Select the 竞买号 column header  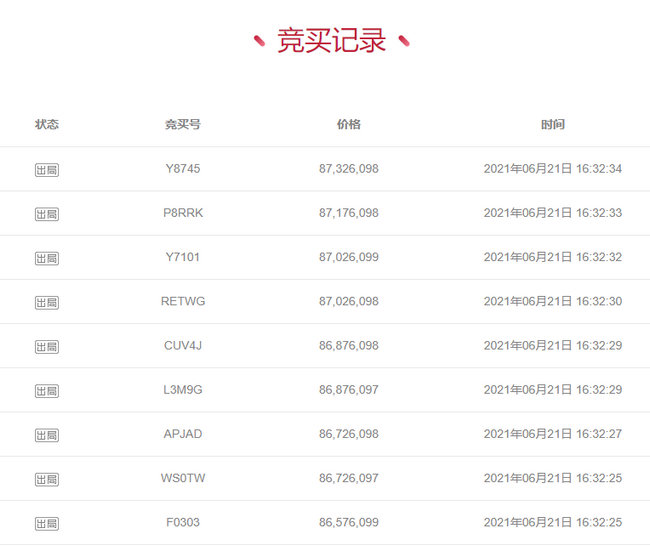point(183,124)
